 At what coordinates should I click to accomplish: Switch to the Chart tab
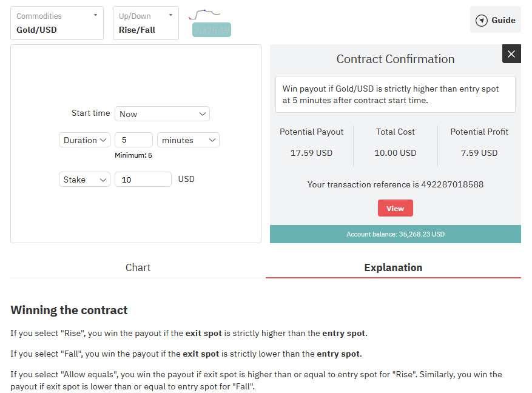click(x=138, y=267)
